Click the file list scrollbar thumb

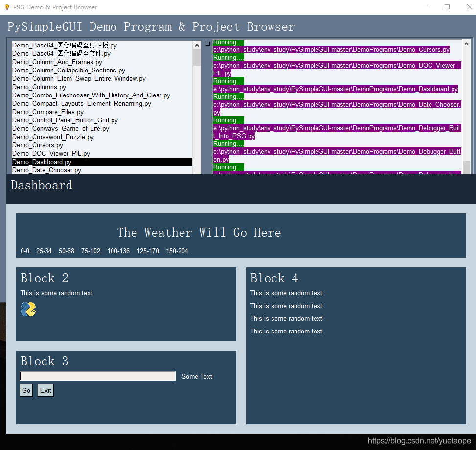coord(197,57)
